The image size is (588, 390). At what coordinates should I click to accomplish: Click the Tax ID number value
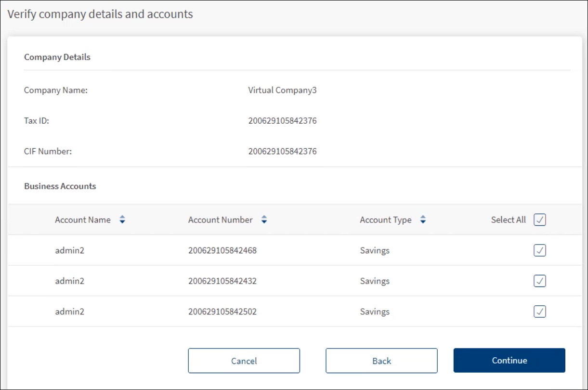point(282,121)
